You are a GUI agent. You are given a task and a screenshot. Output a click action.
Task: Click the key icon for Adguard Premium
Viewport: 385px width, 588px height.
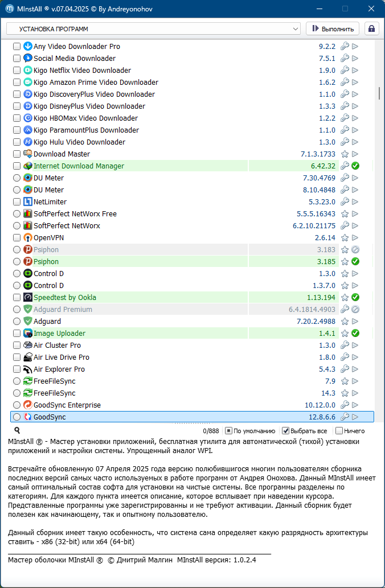tap(345, 310)
